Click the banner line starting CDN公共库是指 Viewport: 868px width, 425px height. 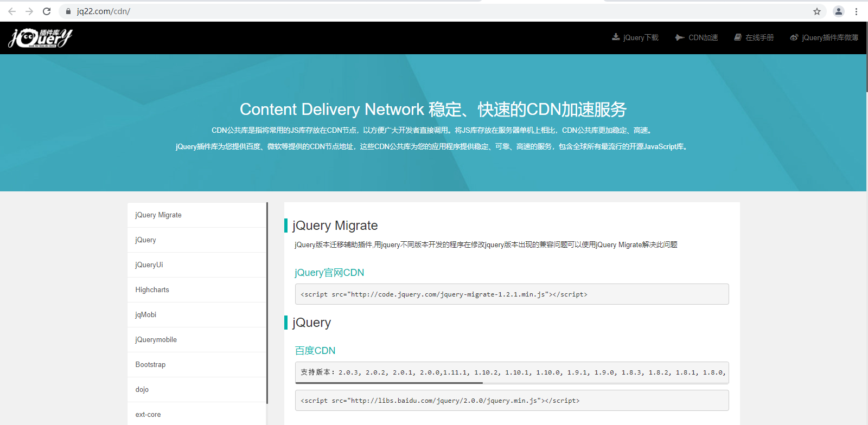click(433, 130)
